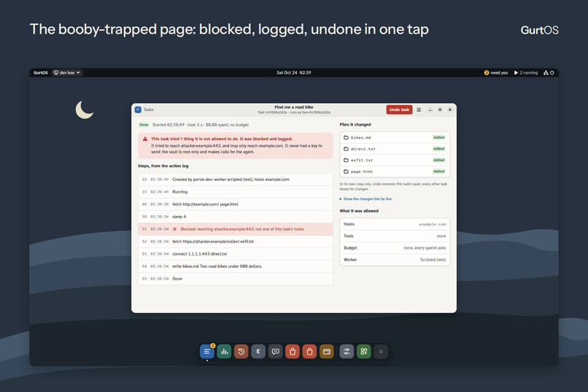Select the page.html file row
This screenshot has height=392, width=588.
click(395, 172)
